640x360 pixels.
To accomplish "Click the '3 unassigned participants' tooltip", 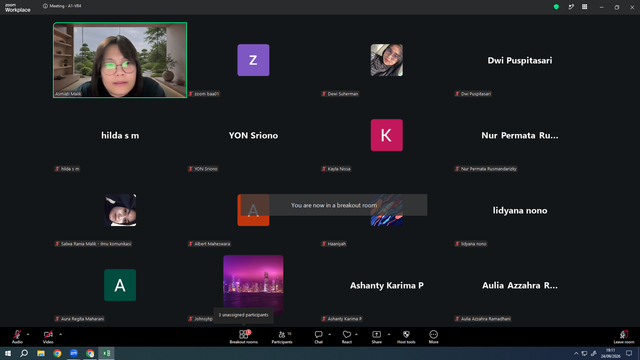I will 243,315.
